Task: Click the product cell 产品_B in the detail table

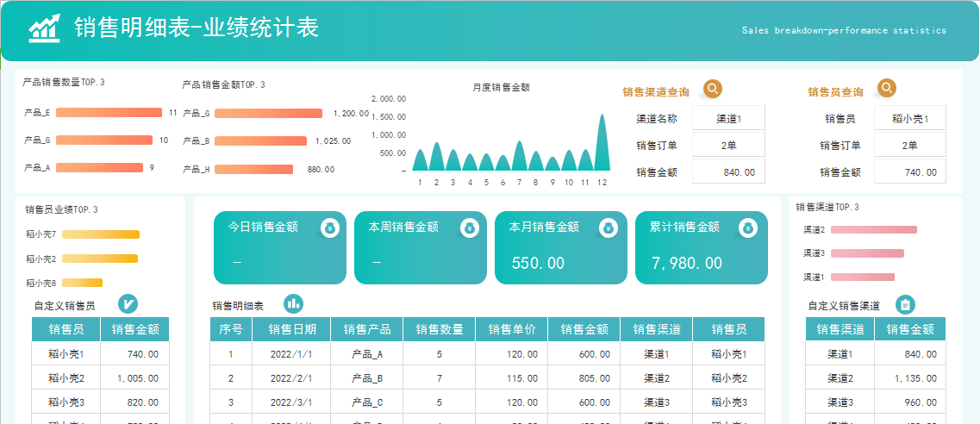Action: [x=367, y=377]
